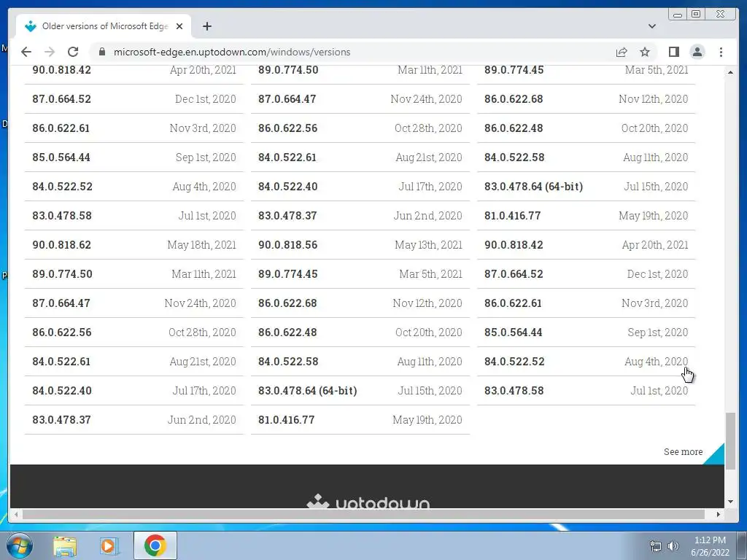
Task: Open version 86.0.622.48 dated Oct 20th, 2020 in right column
Action: (586, 128)
